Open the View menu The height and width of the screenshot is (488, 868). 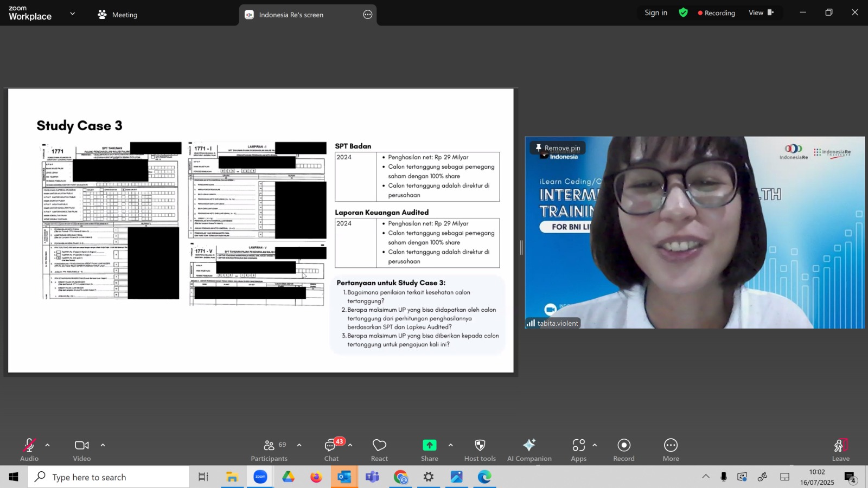(x=762, y=12)
